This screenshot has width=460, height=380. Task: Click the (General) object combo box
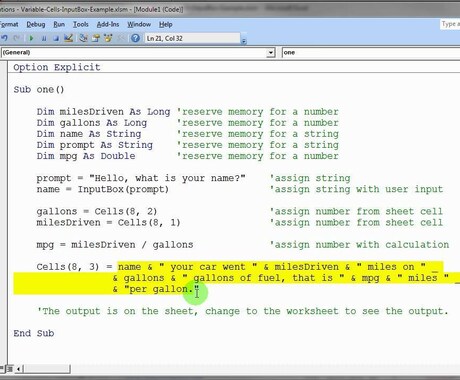tap(138, 52)
